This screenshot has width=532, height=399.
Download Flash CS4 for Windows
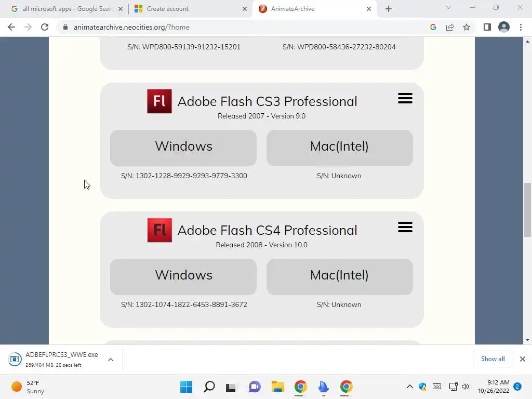click(x=183, y=277)
